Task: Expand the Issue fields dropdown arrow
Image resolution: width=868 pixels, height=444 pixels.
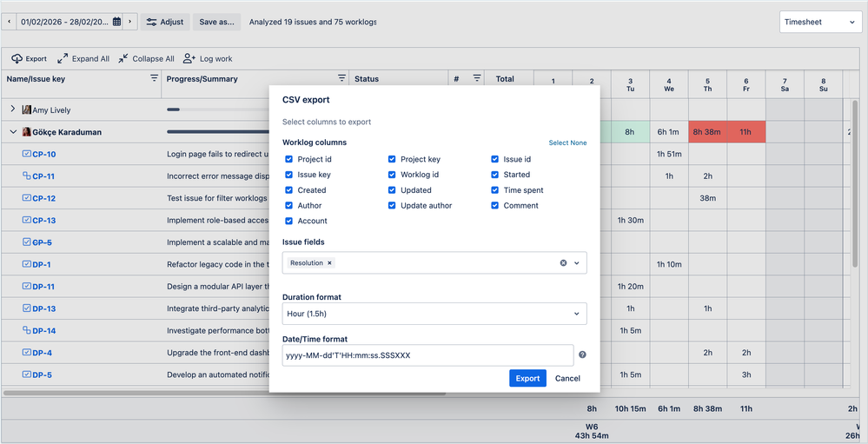Action: 577,263
